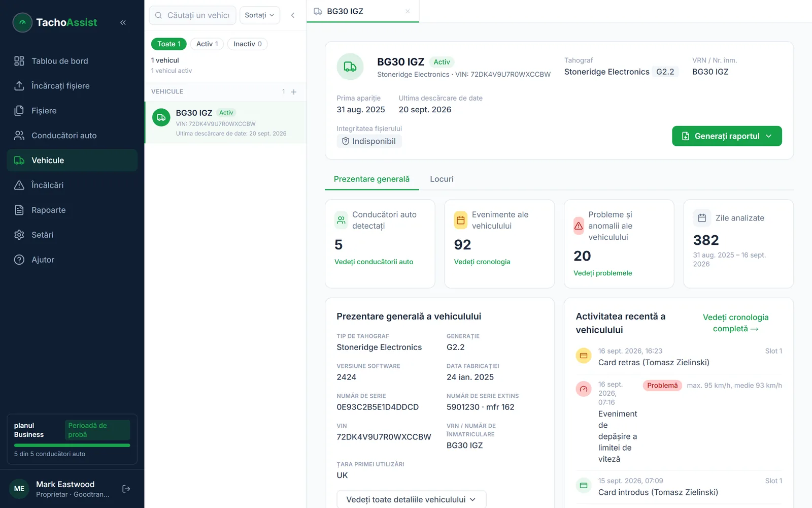Switch to Prezentare generală tab

click(x=371, y=179)
